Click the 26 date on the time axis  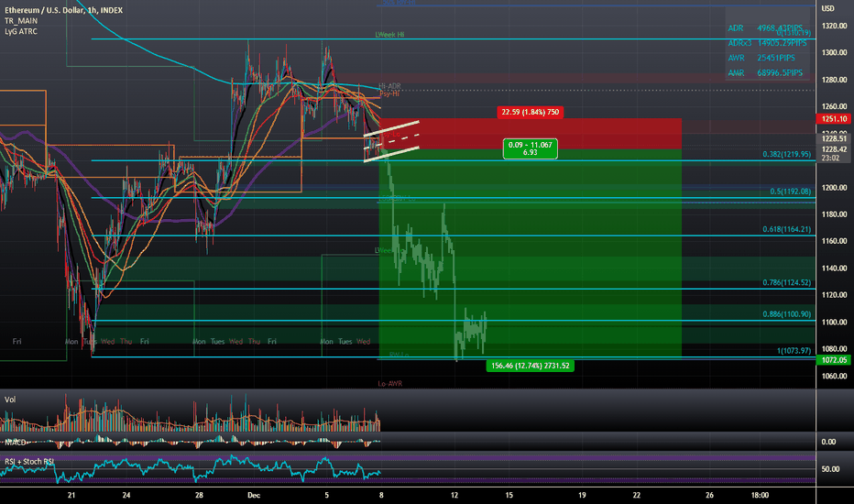coord(709,495)
